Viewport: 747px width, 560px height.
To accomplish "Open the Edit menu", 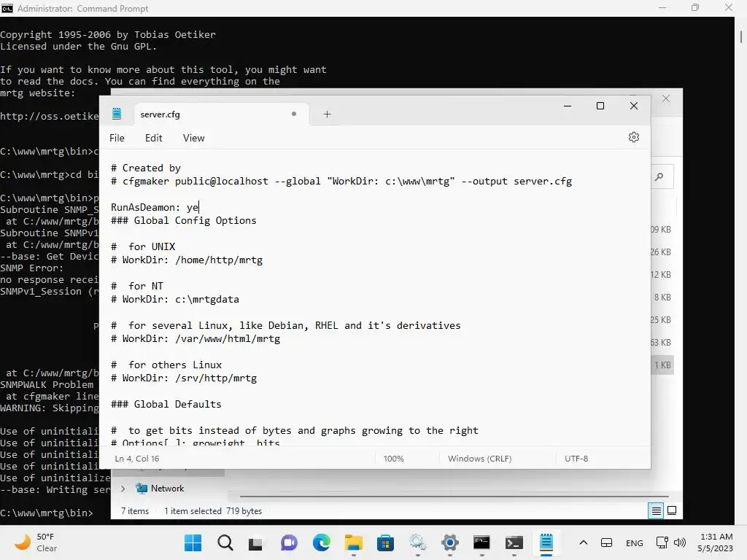I will [153, 138].
